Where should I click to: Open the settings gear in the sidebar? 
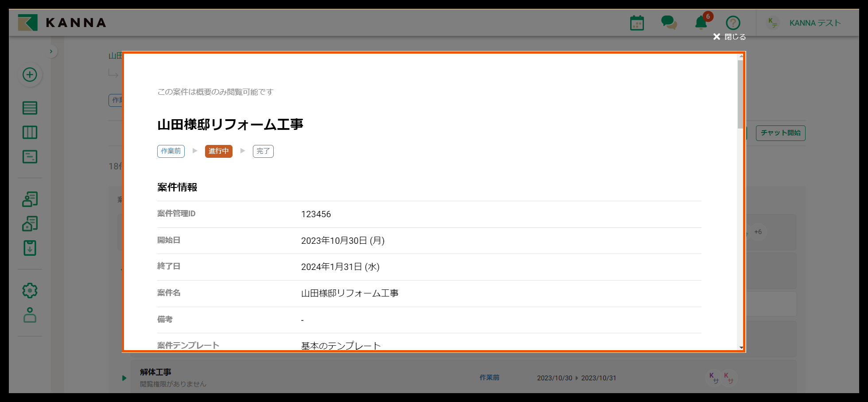point(30,290)
